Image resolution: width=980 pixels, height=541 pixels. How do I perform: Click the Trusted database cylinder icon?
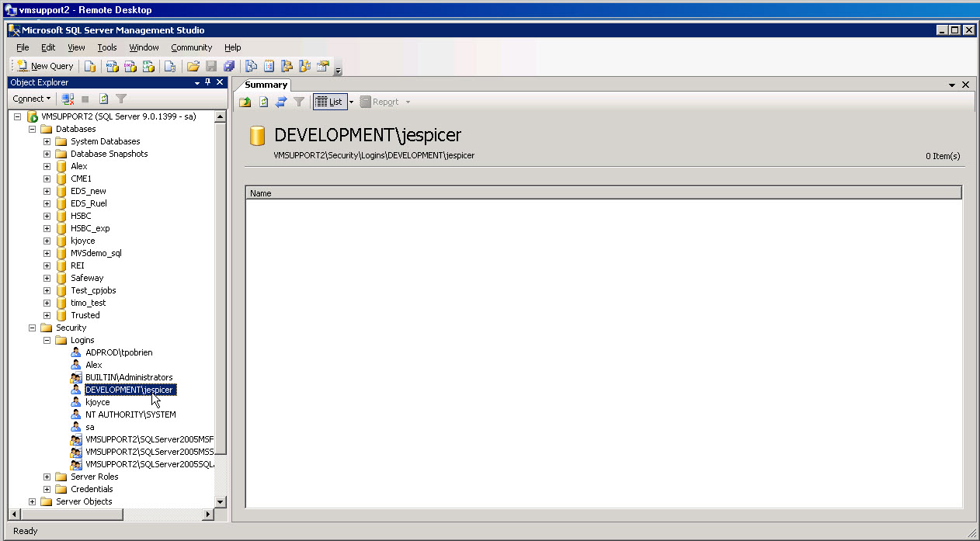pos(61,315)
